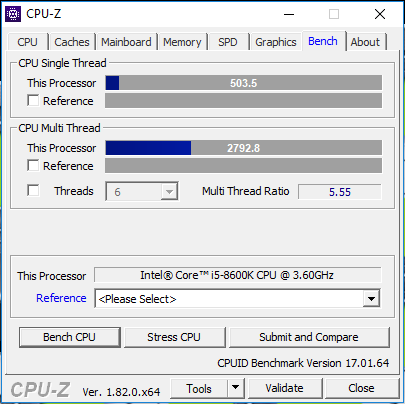
Task: Go to the Memory tab
Action: coord(182,42)
